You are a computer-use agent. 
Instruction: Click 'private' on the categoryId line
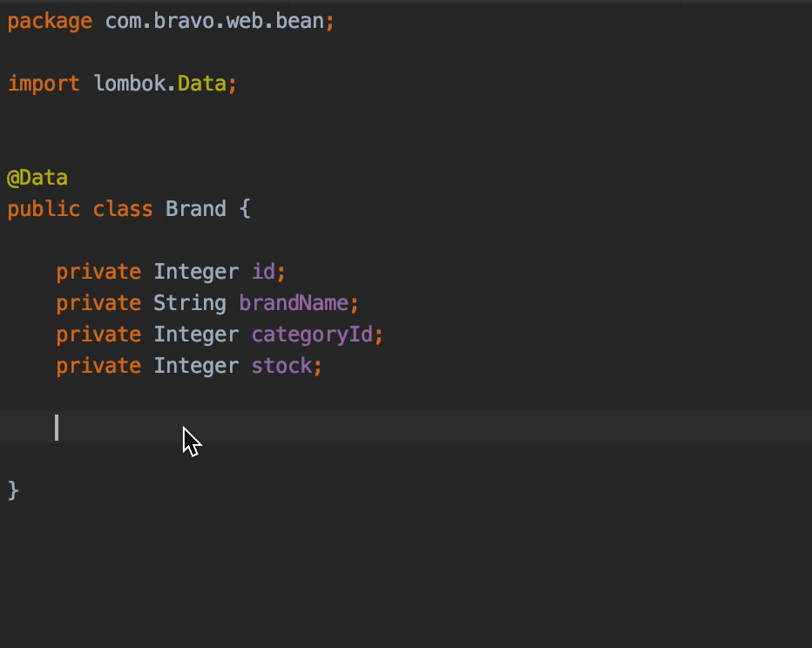coord(98,334)
